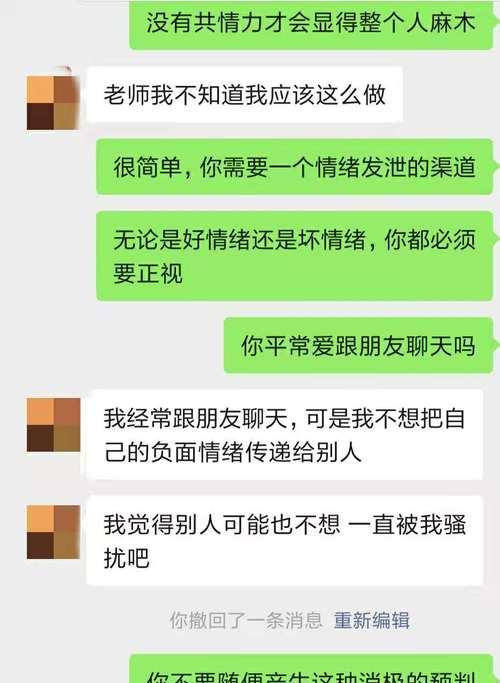Tap white bubble 老师我不知道我应该这么做
The width and height of the screenshot is (500, 683).
244,95
